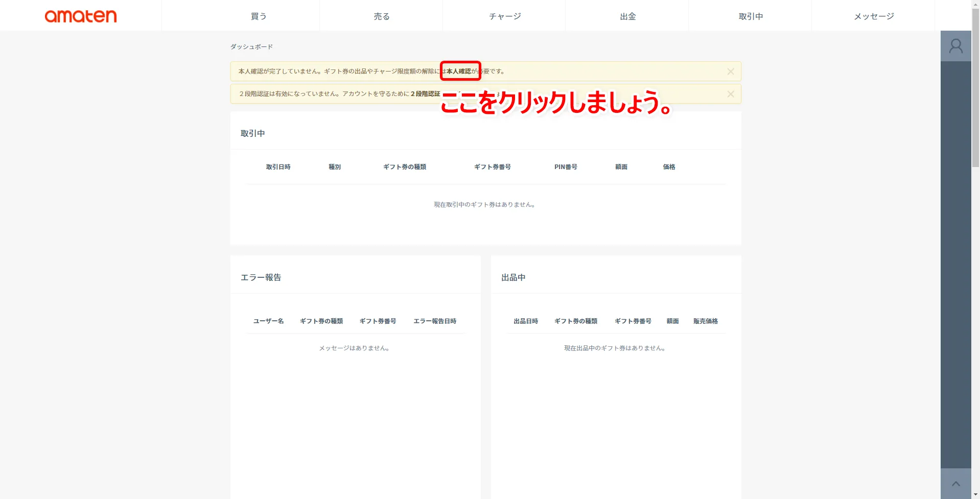This screenshot has width=980, height=499.
Task: Open the メッセージ menu
Action: (874, 16)
